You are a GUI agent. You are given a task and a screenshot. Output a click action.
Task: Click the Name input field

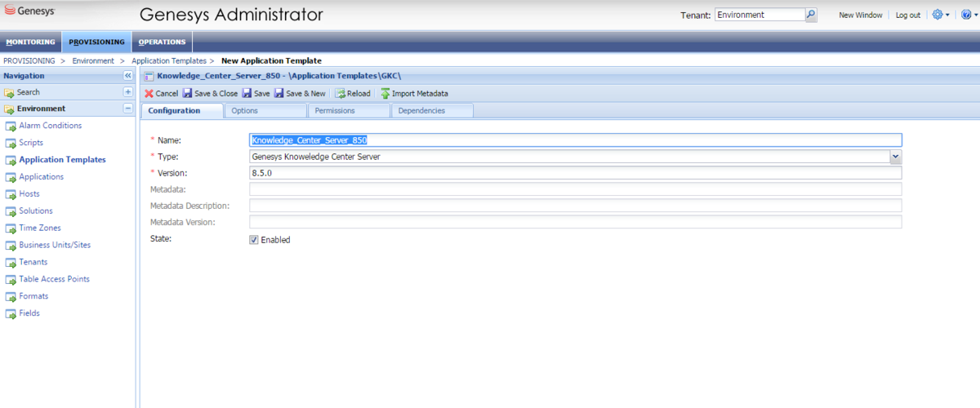pos(576,140)
